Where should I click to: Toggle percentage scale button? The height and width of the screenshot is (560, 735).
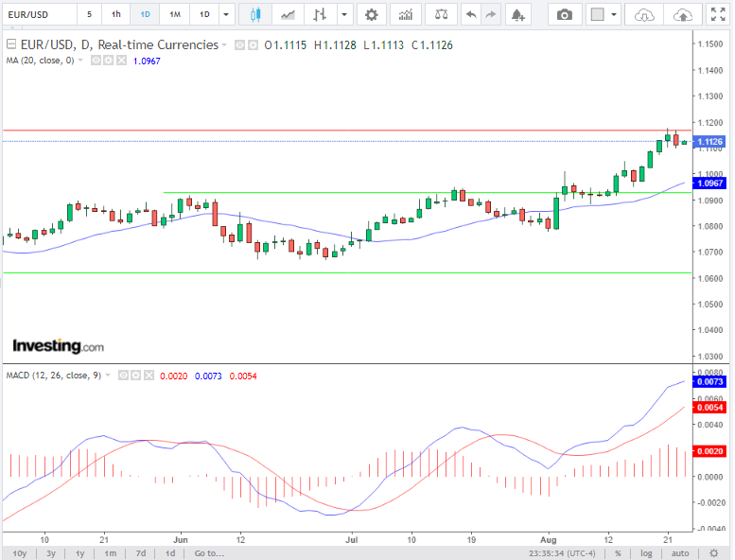click(618, 552)
